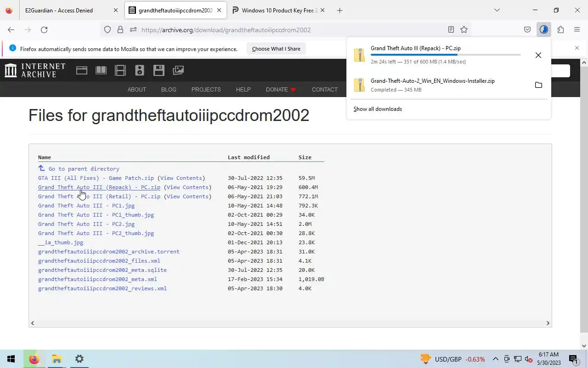Open Firefox View pinned tab
Image resolution: width=588 pixels, height=368 pixels.
coord(9,10)
